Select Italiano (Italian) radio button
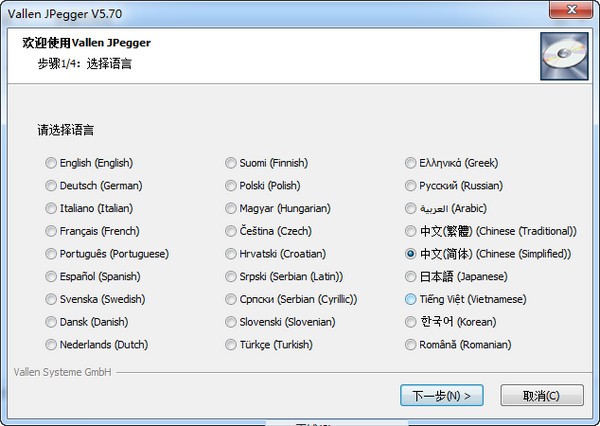Screen dimensions: 600x426 (x=52, y=208)
